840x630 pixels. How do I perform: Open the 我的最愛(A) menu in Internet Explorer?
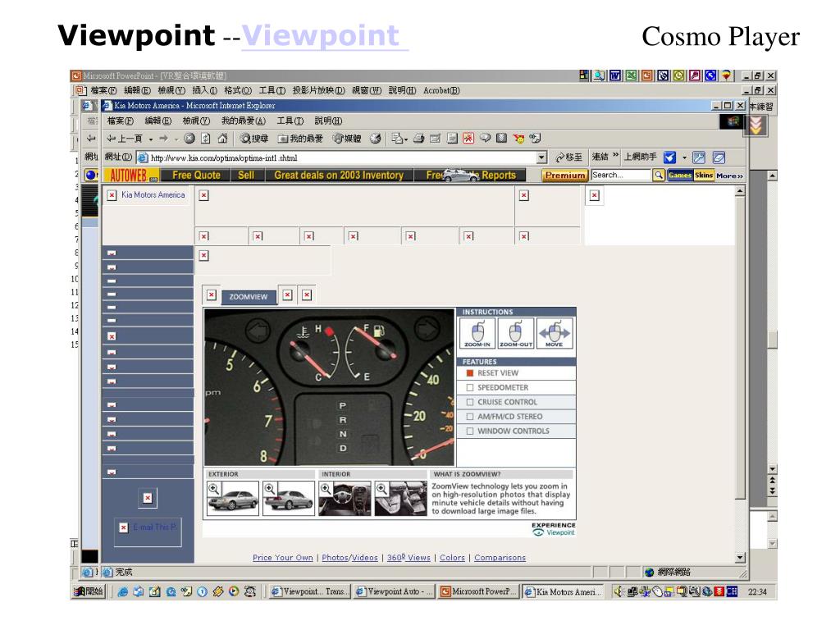(x=243, y=121)
